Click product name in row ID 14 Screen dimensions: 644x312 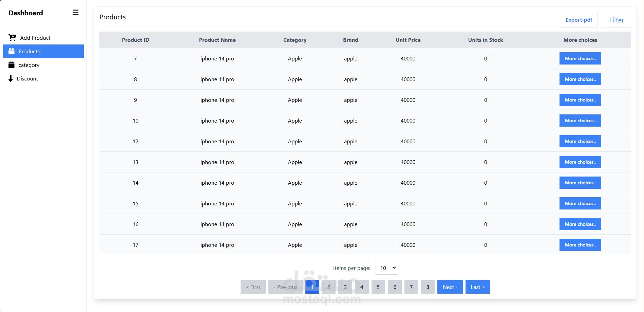pos(217,183)
